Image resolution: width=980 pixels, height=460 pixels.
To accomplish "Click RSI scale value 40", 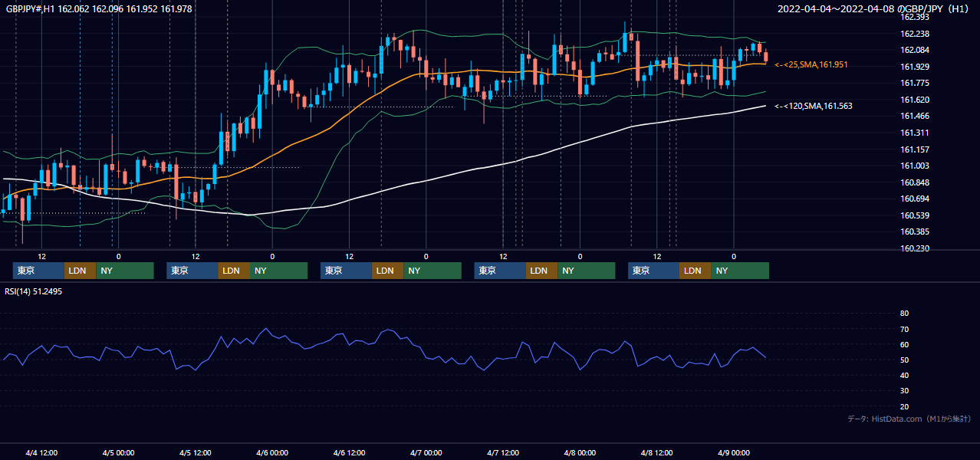I will click(904, 375).
